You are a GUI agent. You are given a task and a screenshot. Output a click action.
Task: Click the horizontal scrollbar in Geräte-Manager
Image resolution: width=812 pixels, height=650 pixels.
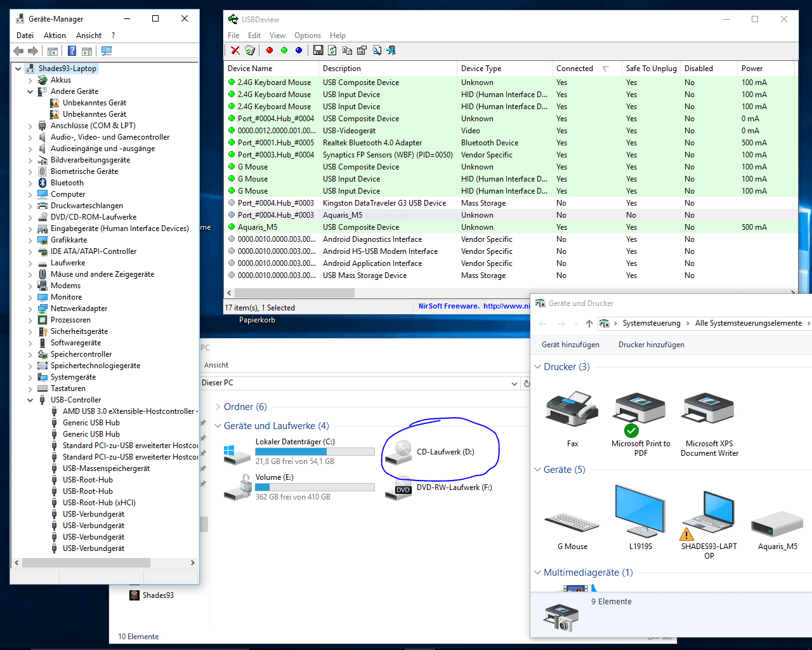tap(86, 562)
